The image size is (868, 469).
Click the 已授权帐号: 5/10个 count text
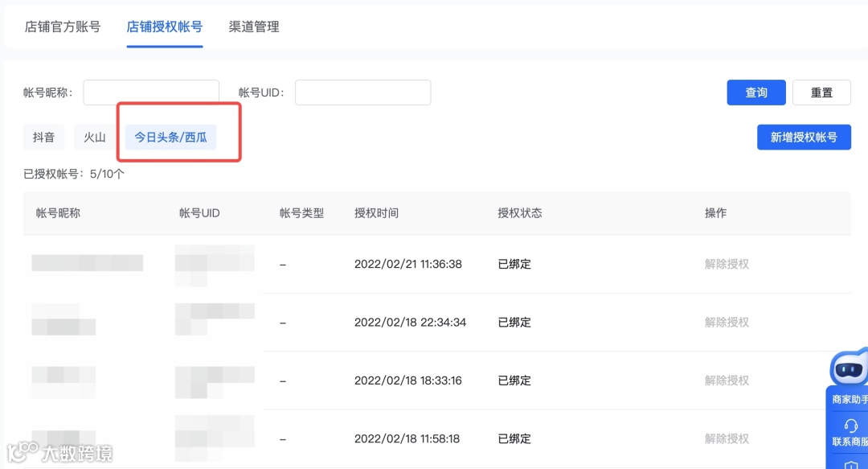74,174
